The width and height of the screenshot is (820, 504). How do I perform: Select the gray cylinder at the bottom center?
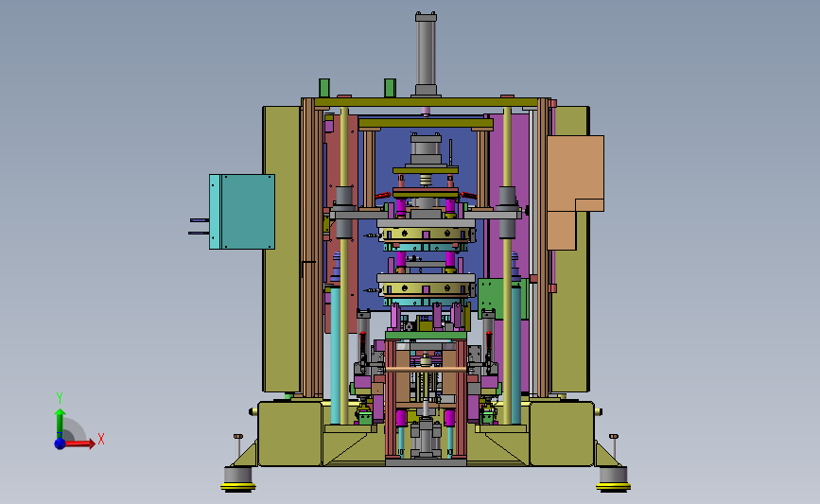(426, 438)
